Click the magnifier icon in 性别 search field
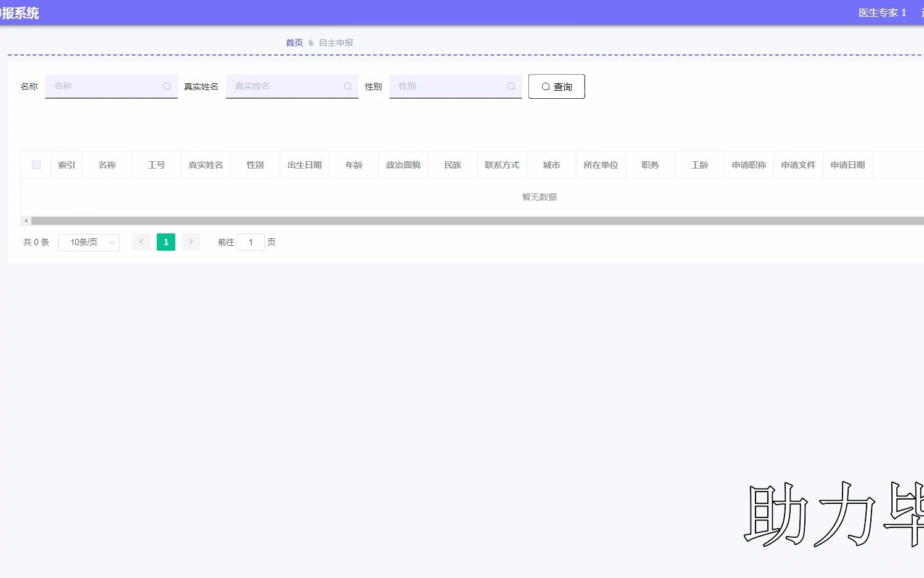This screenshot has height=578, width=924. (x=511, y=86)
